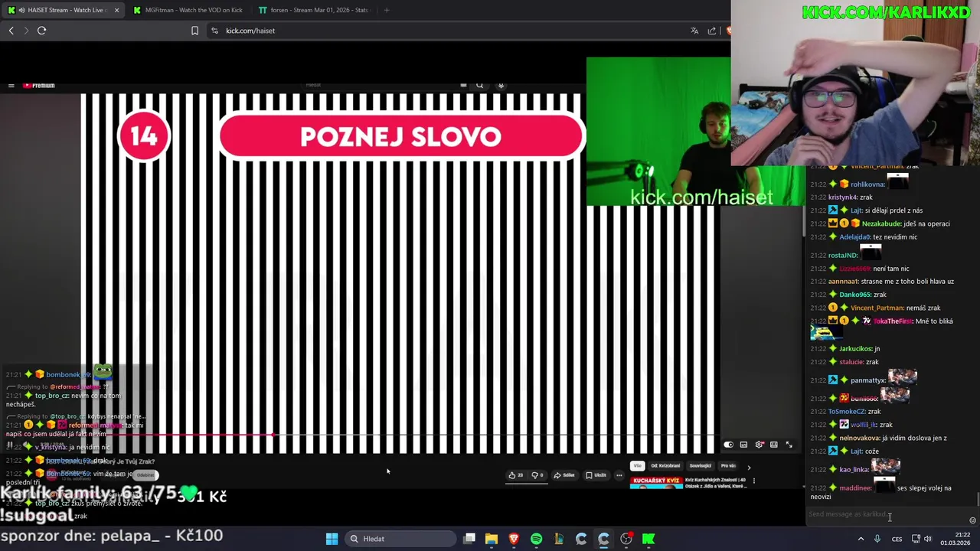Like the YouTube video (thumbs up 23)
Viewport: 980px width, 551px height.
(516, 475)
